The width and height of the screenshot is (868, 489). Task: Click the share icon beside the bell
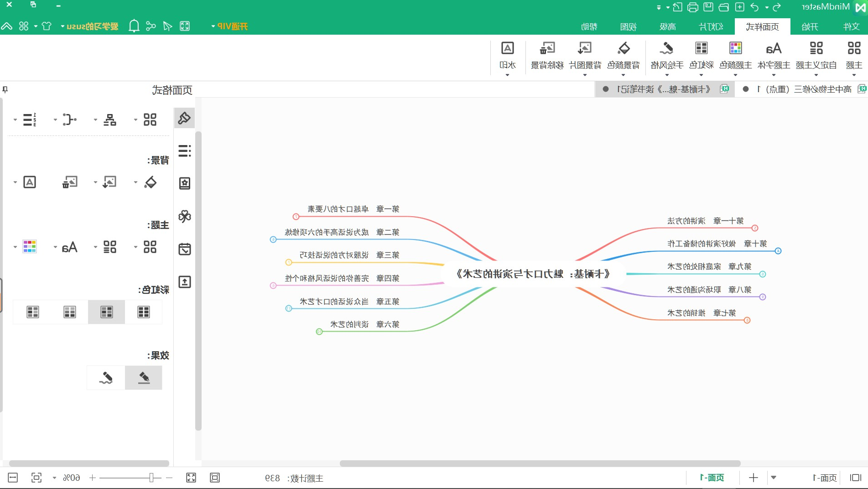(x=151, y=26)
